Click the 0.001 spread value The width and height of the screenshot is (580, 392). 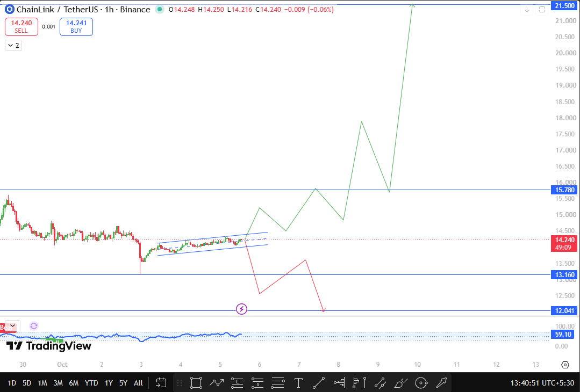pos(49,27)
